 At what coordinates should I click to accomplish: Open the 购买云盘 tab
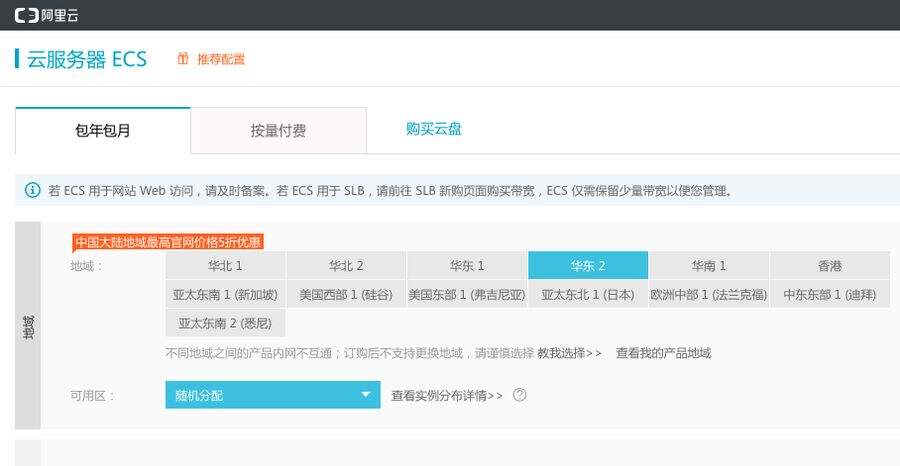(x=434, y=129)
